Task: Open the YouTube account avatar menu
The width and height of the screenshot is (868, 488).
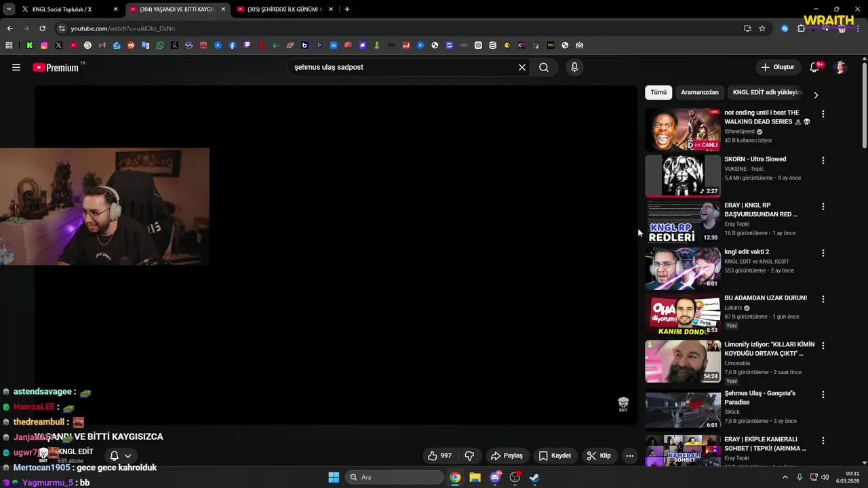Action: tap(841, 67)
